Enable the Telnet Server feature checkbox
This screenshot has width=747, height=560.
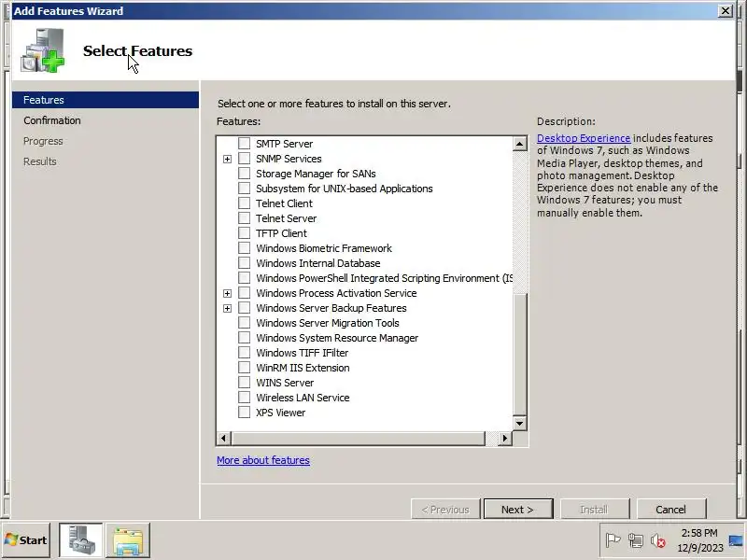(x=244, y=218)
